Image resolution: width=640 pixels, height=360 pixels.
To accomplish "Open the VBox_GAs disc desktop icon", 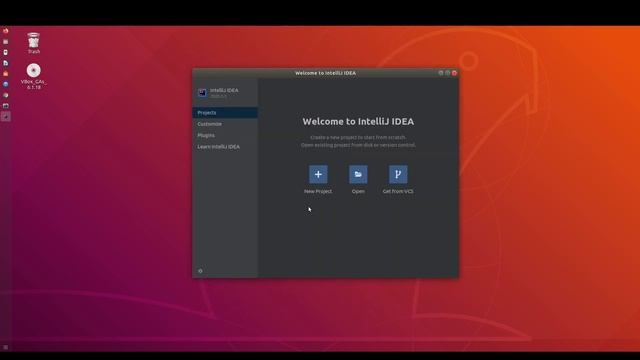I will [33, 76].
